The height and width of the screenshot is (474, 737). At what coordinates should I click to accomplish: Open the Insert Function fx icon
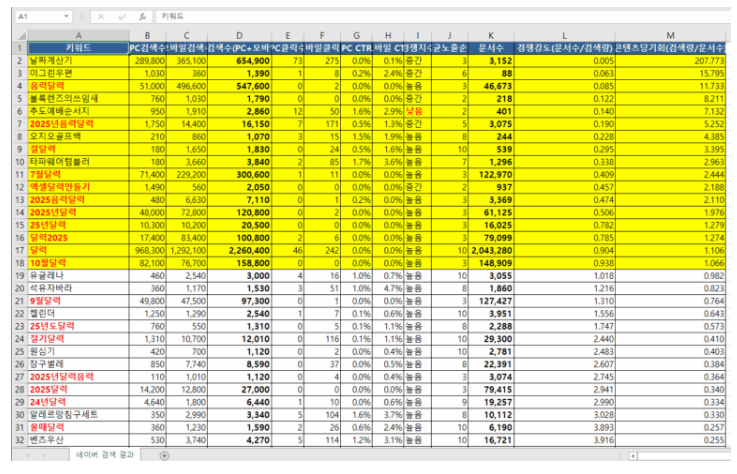pyautogui.click(x=142, y=16)
